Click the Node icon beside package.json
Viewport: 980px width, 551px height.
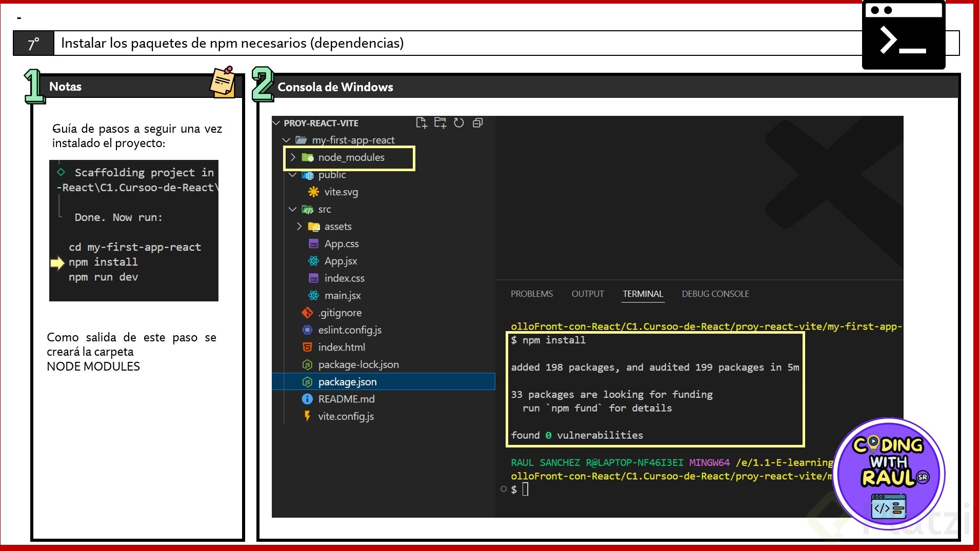pos(307,382)
